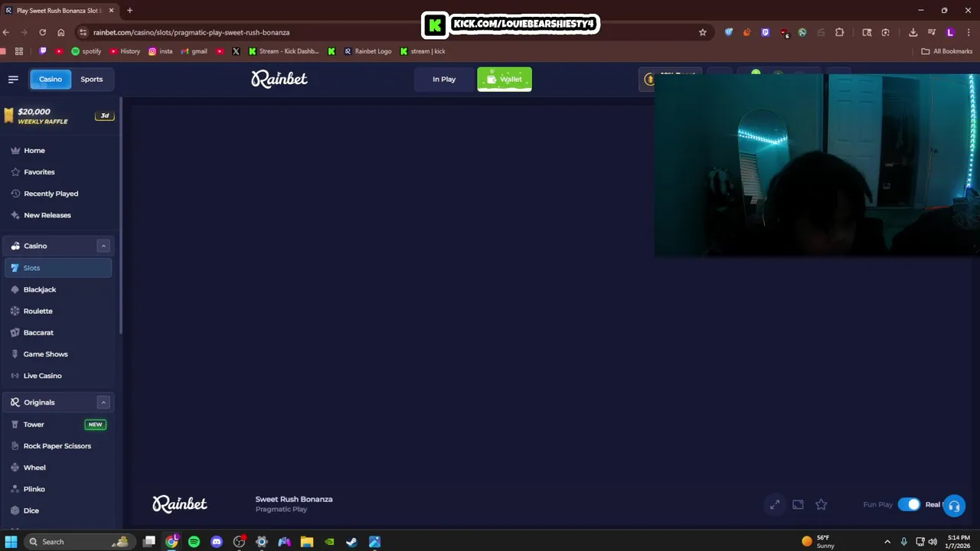Go to browser home page

(x=60, y=32)
